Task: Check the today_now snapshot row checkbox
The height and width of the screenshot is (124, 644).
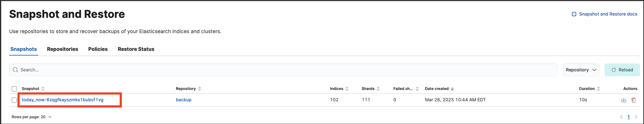Action: click(x=14, y=100)
